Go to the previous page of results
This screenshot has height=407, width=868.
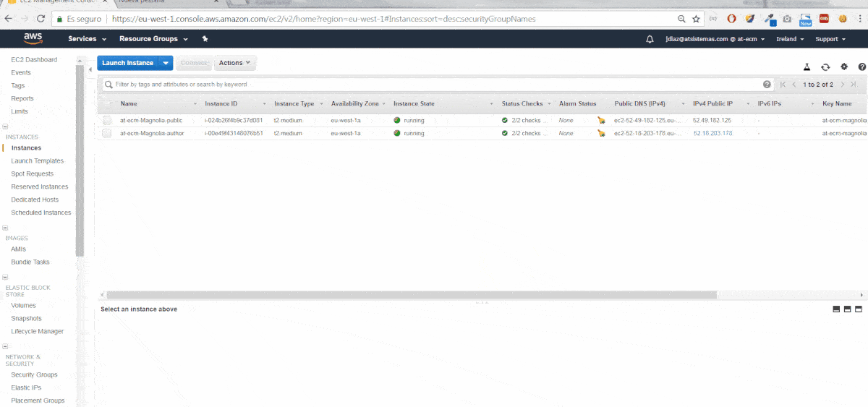tap(794, 85)
